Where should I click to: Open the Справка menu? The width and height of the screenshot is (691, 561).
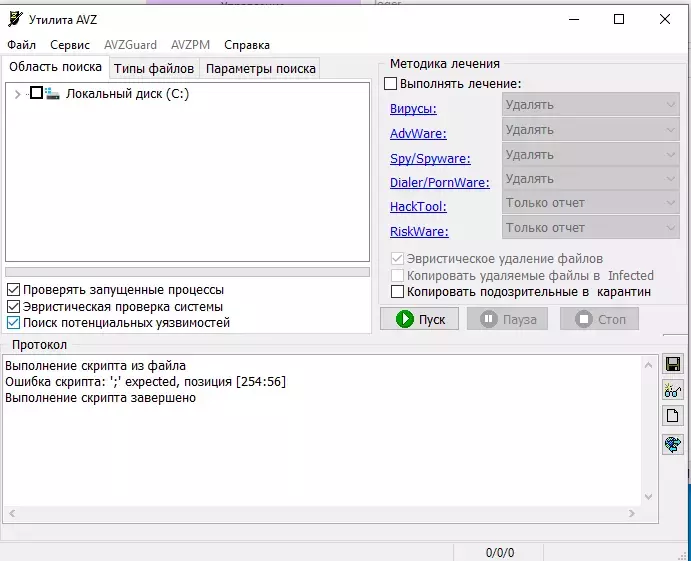[247, 45]
